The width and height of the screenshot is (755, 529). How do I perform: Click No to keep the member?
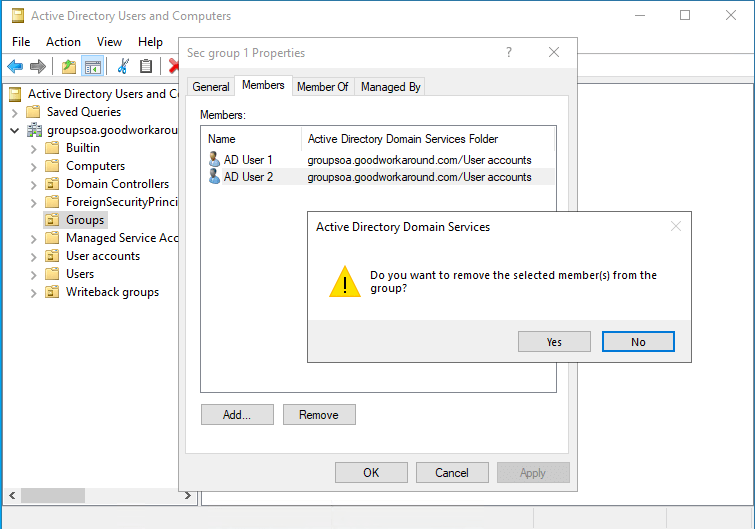pyautogui.click(x=638, y=342)
